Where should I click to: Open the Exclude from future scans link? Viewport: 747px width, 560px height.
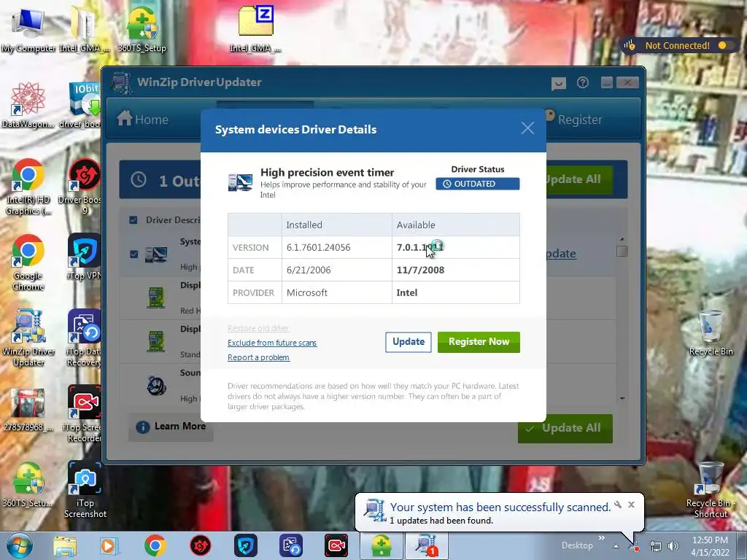point(272,343)
